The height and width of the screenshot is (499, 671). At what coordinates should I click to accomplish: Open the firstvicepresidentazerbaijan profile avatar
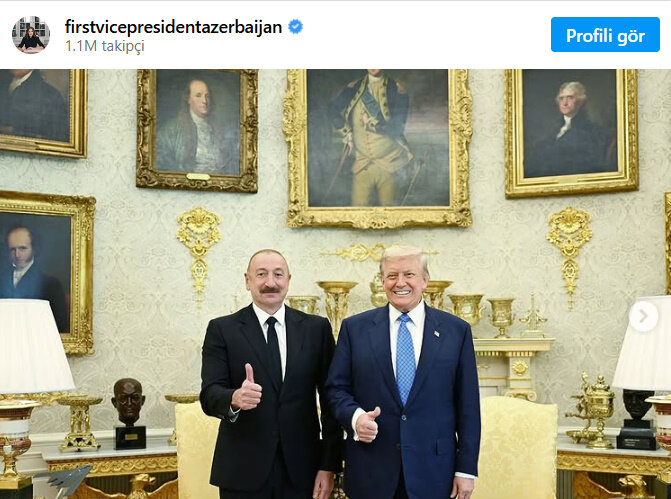(31, 35)
